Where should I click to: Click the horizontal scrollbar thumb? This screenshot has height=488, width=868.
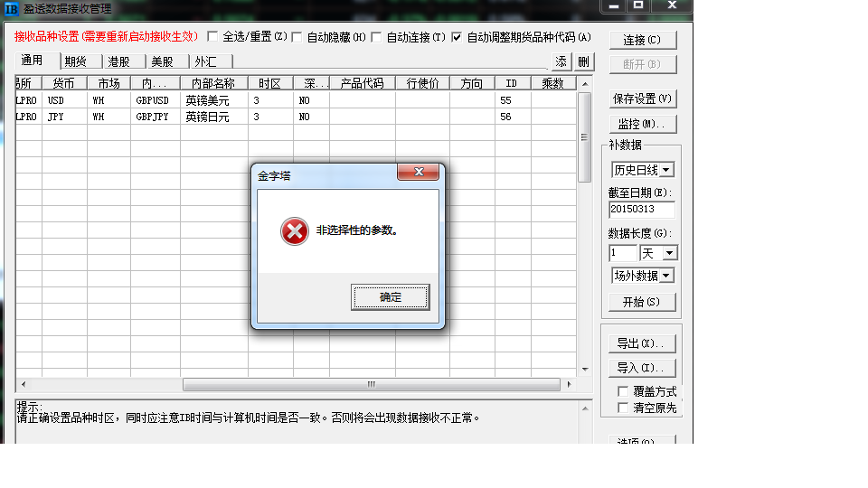[372, 385]
